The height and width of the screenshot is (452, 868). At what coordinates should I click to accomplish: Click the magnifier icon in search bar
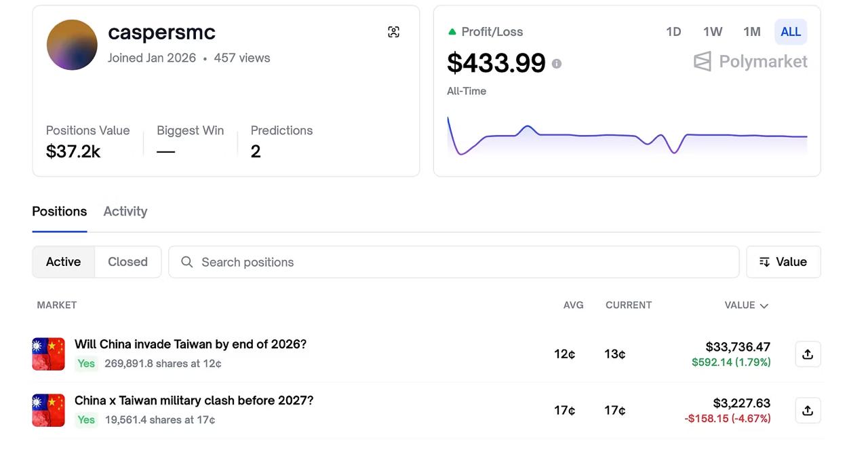pyautogui.click(x=187, y=262)
